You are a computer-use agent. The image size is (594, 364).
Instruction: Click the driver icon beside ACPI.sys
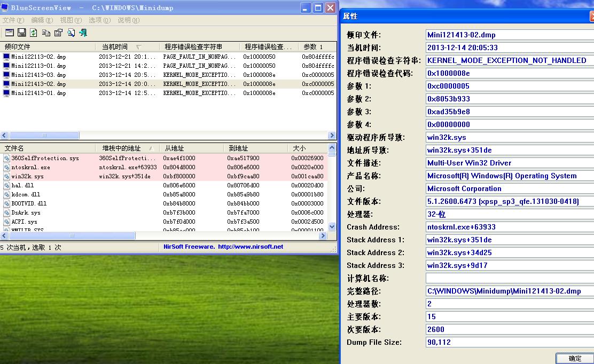[6, 221]
